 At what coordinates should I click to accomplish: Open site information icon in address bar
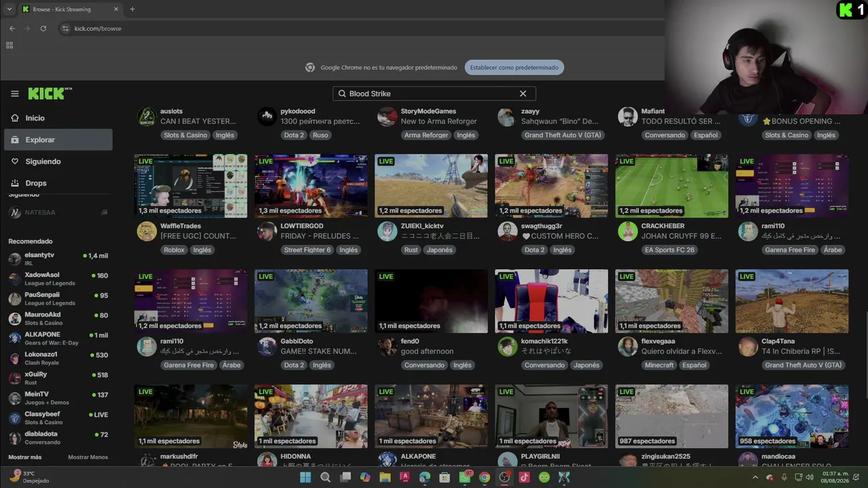(x=65, y=28)
